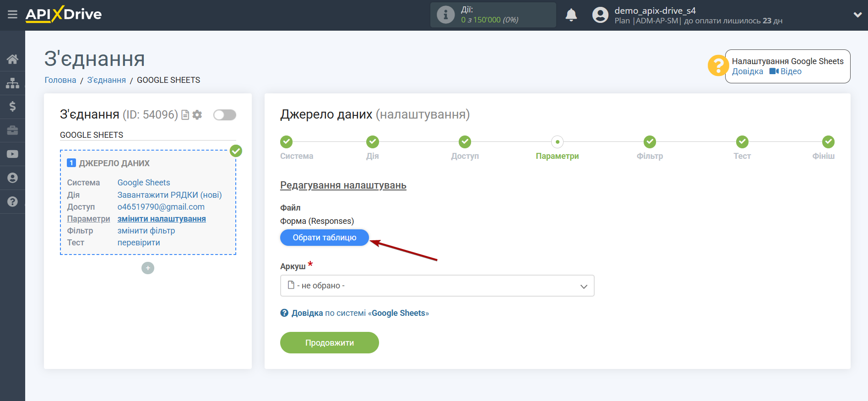The width and height of the screenshot is (868, 401).
Task: Click the document copy icon beside ID 54096
Action: (185, 115)
